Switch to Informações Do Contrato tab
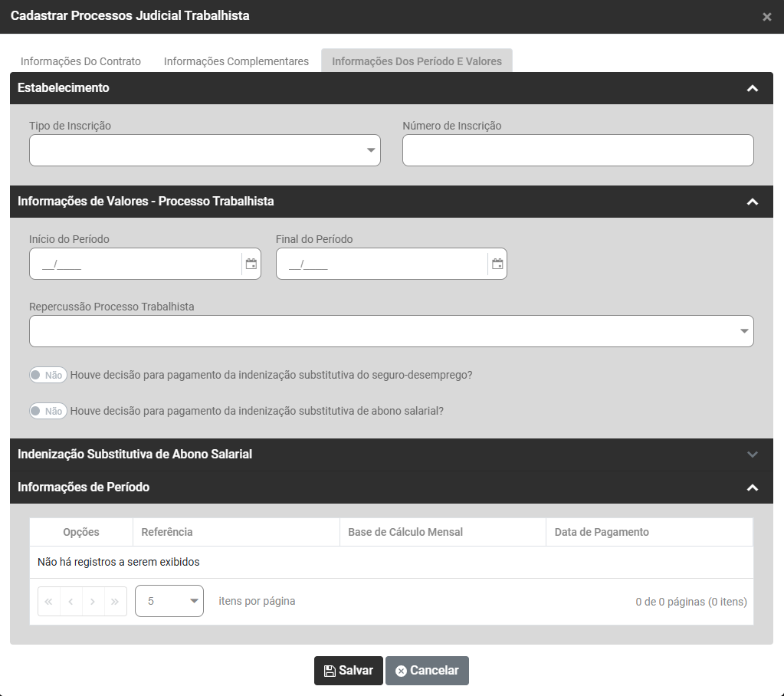Screen dimensions: 784x696 click(80, 61)
